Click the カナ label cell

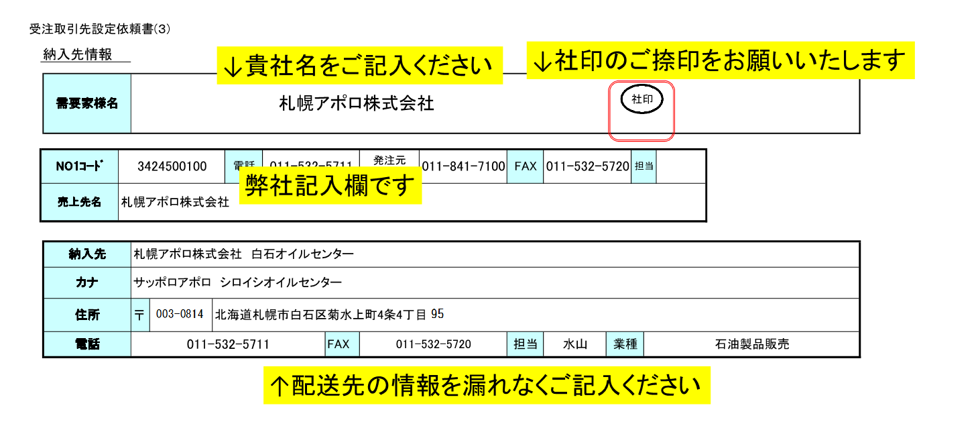[87, 283]
